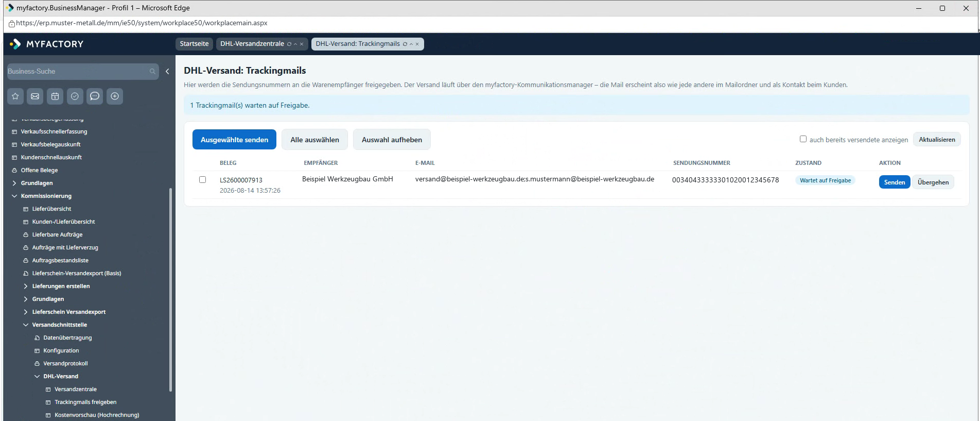Reload the DHL-Versand: Trackingmails tab
Screen dimensions: 980x421
tap(405, 44)
